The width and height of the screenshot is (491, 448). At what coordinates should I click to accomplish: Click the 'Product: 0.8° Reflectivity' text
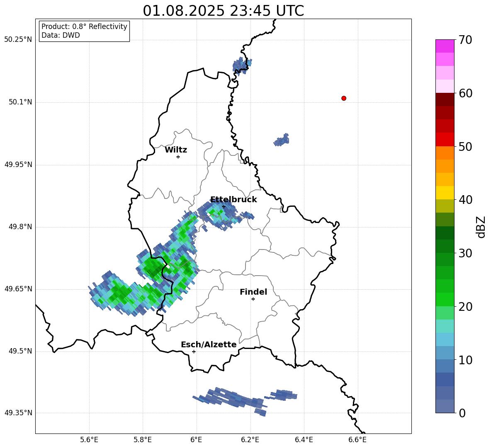84,26
